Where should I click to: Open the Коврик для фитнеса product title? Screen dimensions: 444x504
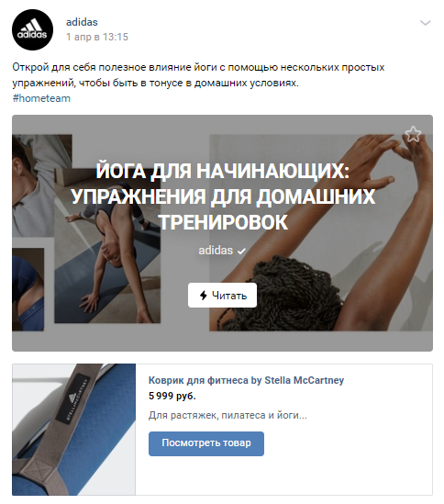tap(246, 380)
